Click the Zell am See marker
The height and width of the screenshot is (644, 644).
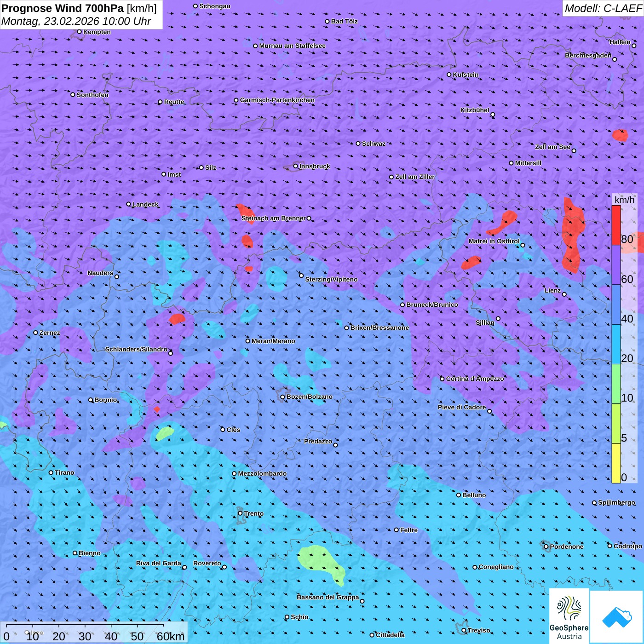574,150
